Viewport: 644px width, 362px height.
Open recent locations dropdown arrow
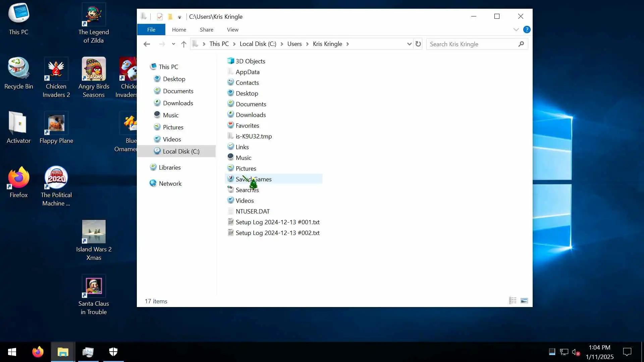click(173, 44)
